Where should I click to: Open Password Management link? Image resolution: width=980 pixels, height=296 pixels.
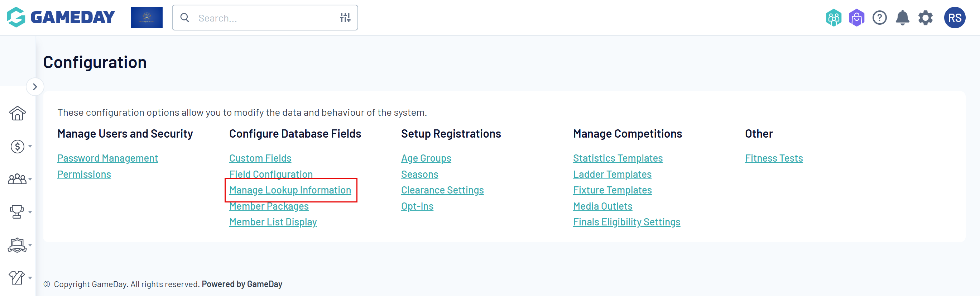point(107,158)
